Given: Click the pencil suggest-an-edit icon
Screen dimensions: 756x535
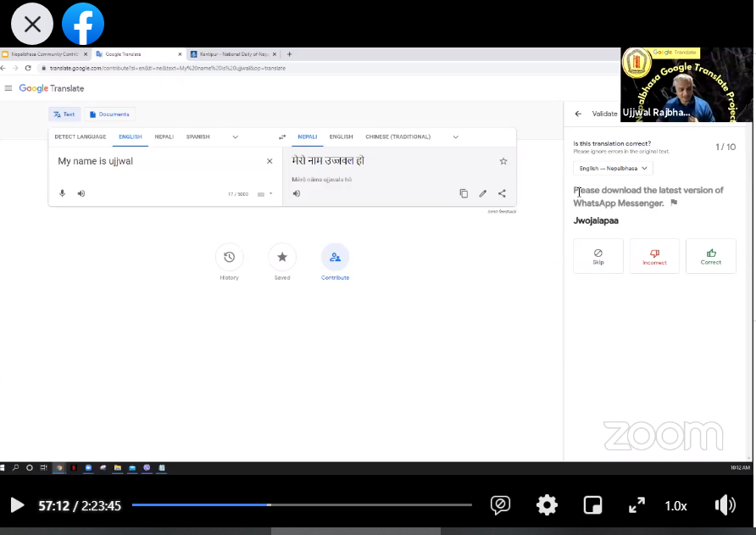Looking at the screenshot, I should [x=482, y=193].
